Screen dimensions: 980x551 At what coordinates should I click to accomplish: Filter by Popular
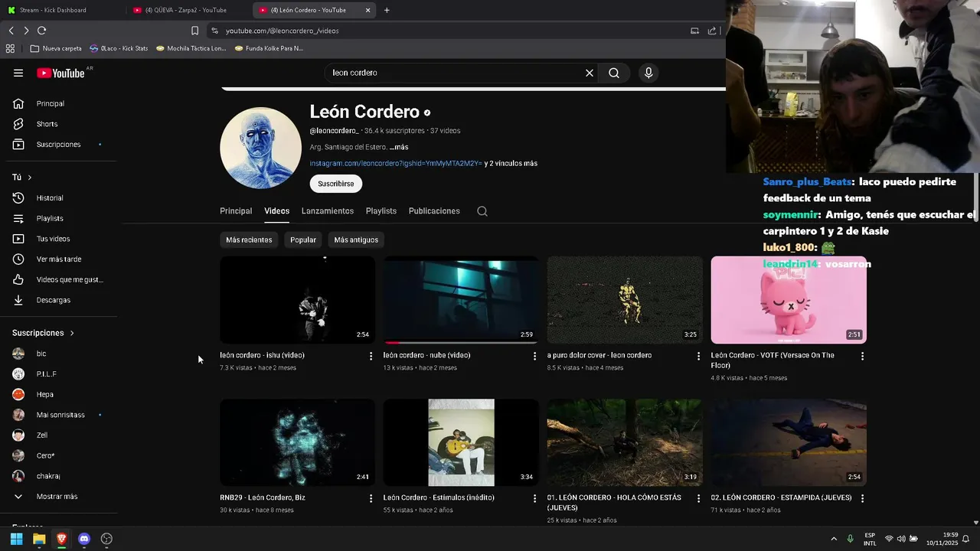click(303, 240)
